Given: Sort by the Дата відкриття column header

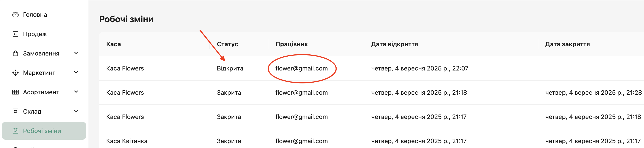Looking at the screenshot, I should click(x=394, y=44).
